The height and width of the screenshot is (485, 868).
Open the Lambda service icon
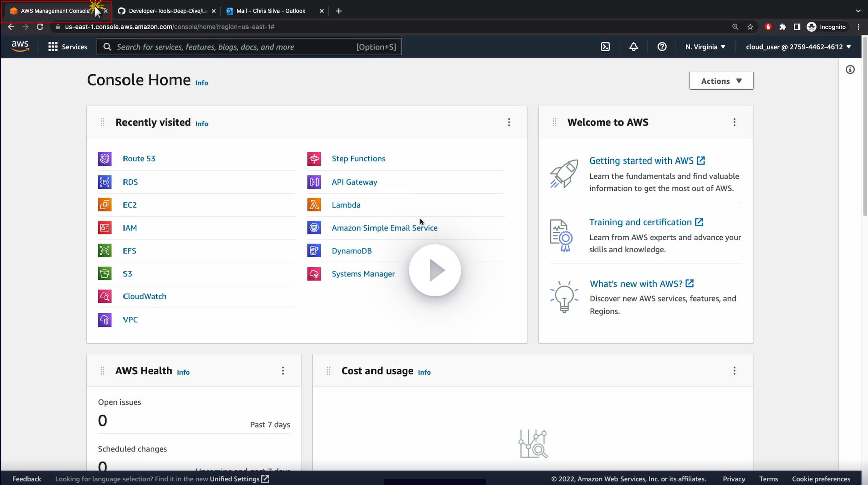point(314,205)
